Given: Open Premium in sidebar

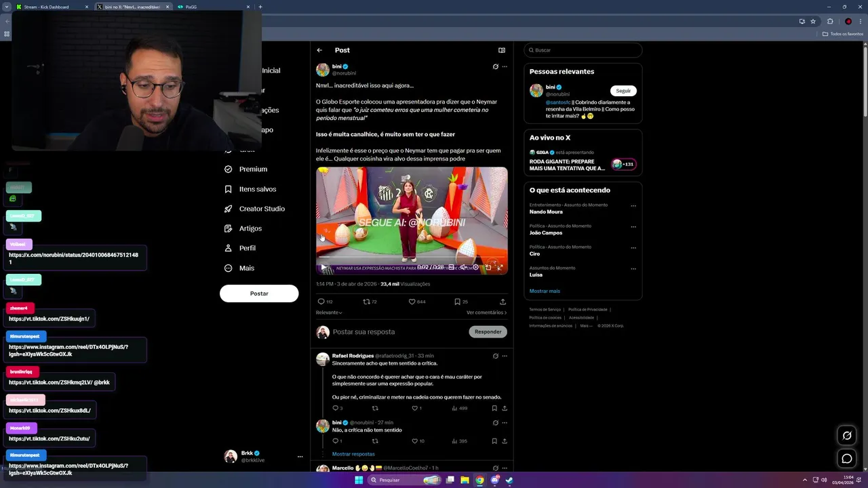Looking at the screenshot, I should pyautogui.click(x=245, y=169).
